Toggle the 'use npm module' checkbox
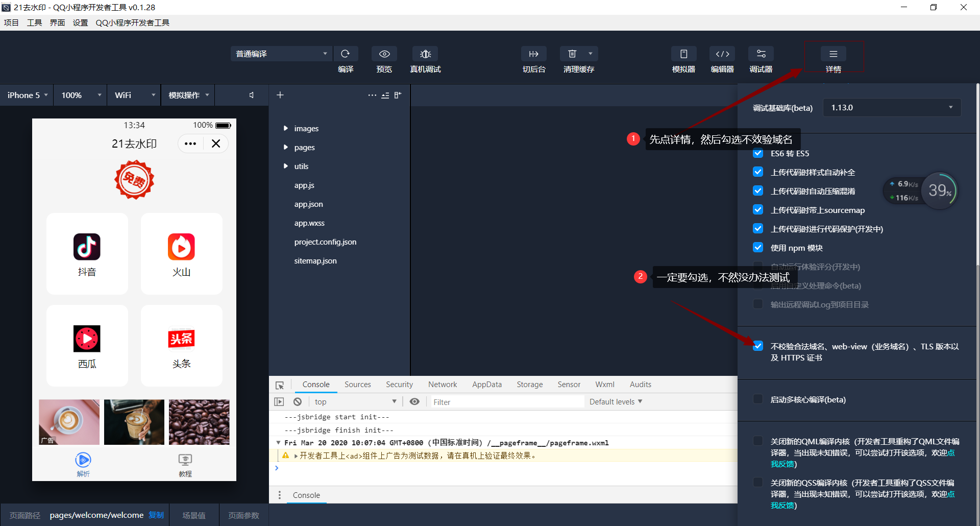980x526 pixels. 758,248
